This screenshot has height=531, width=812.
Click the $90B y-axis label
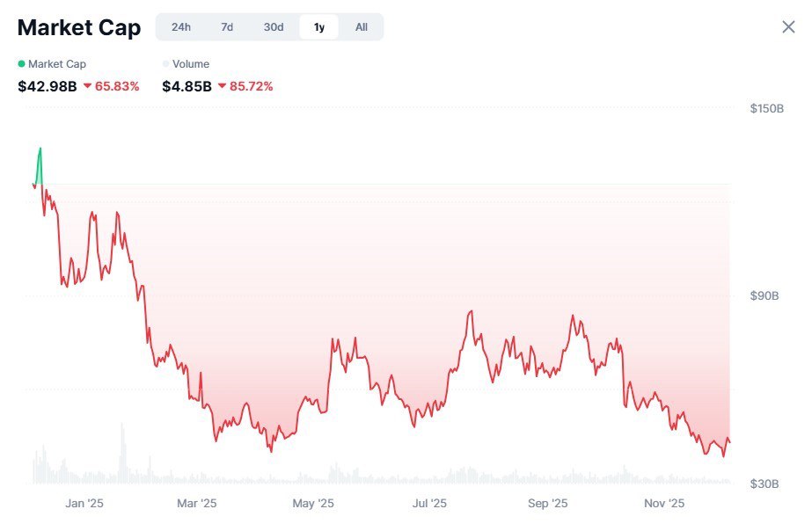click(764, 296)
